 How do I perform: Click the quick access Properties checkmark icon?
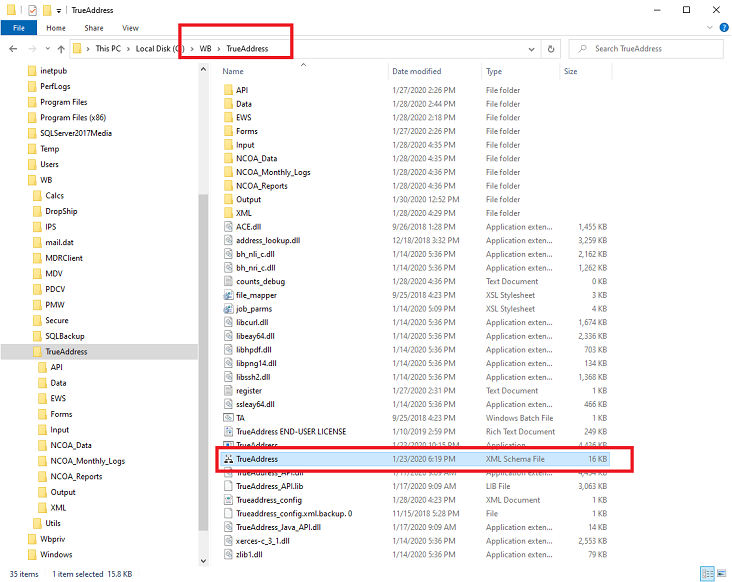(32, 10)
